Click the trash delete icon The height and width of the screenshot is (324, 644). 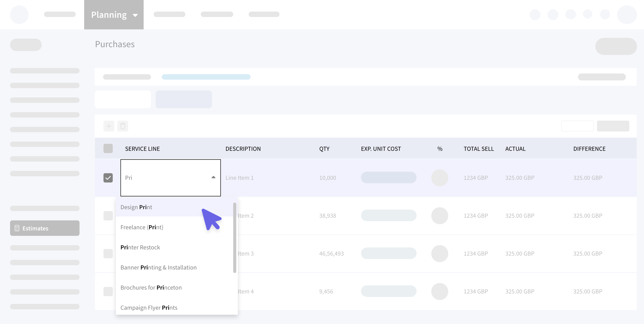123,126
